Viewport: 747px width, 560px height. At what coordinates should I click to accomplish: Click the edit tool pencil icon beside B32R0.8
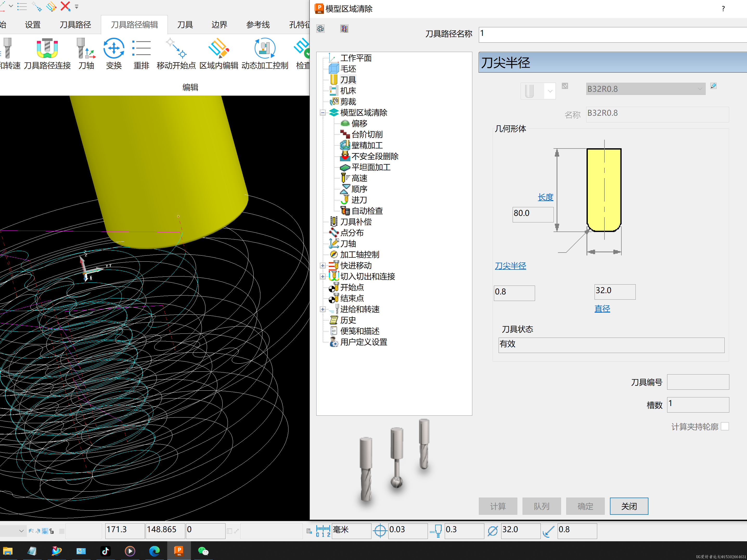click(x=713, y=86)
